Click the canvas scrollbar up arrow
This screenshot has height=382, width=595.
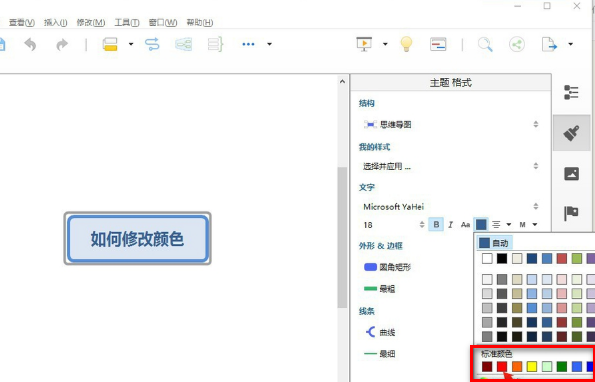click(342, 81)
